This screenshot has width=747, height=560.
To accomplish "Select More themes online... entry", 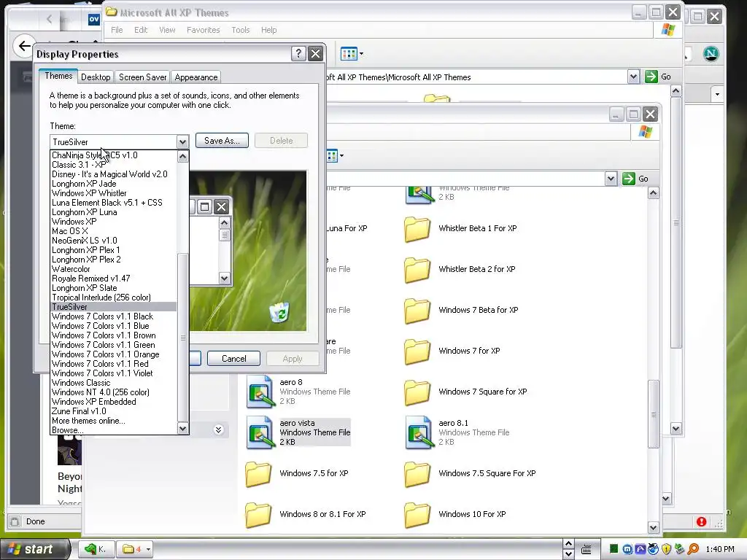I will pos(113,421).
